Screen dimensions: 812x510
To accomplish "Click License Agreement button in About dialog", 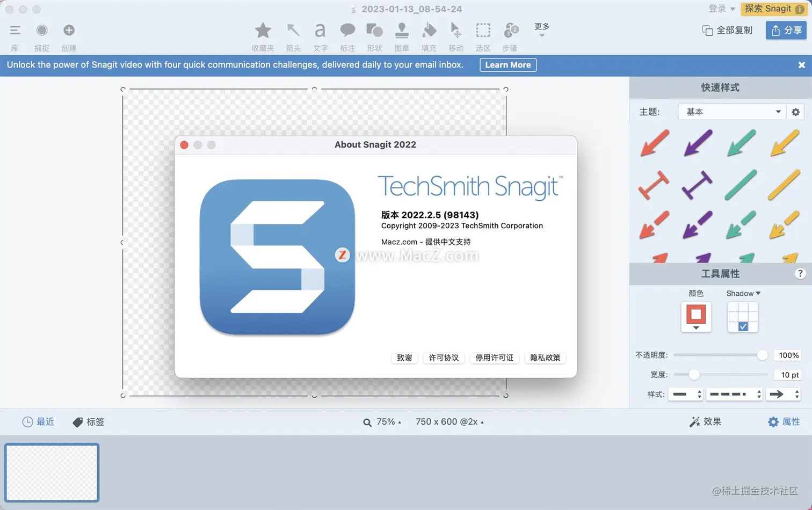I will (444, 358).
